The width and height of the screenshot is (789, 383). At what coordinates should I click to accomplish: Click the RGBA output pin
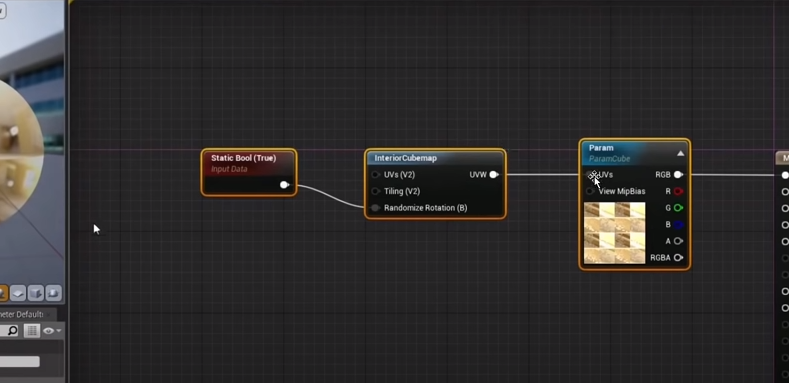[x=678, y=258]
